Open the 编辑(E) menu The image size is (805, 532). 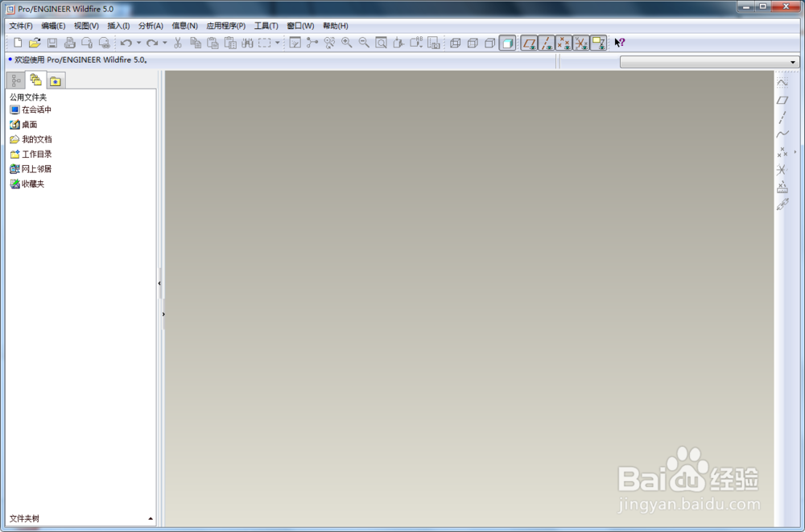(53, 26)
